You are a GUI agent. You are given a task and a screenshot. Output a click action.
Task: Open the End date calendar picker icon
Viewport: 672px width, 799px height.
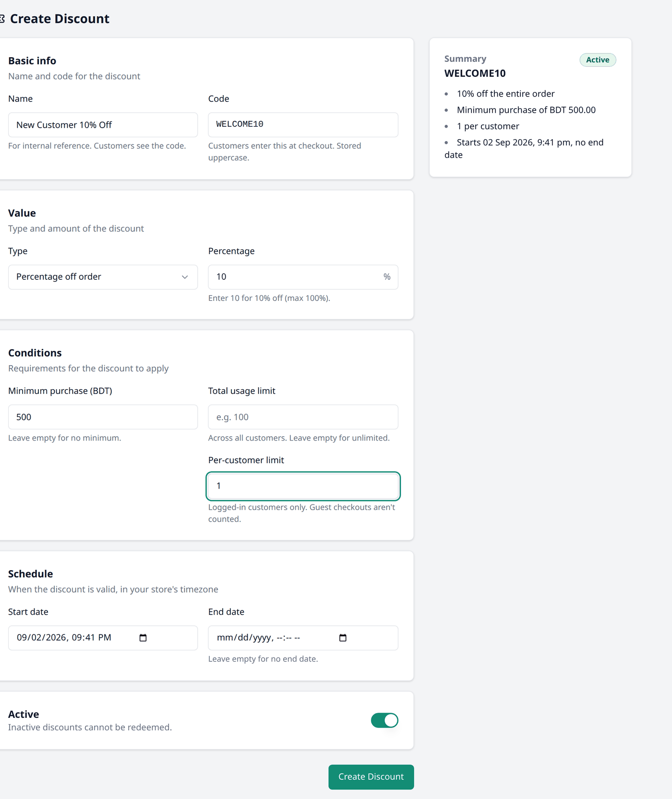[x=343, y=638]
